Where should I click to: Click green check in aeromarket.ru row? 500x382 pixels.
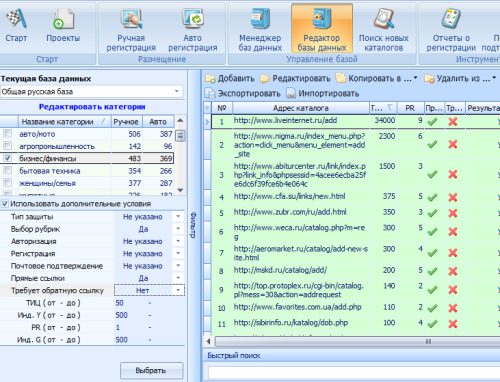point(432,253)
